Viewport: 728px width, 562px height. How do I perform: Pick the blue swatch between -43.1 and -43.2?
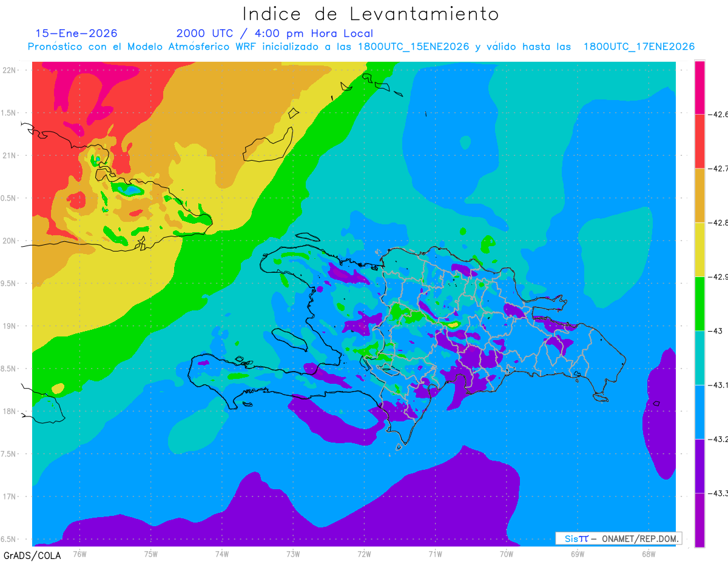coord(699,412)
